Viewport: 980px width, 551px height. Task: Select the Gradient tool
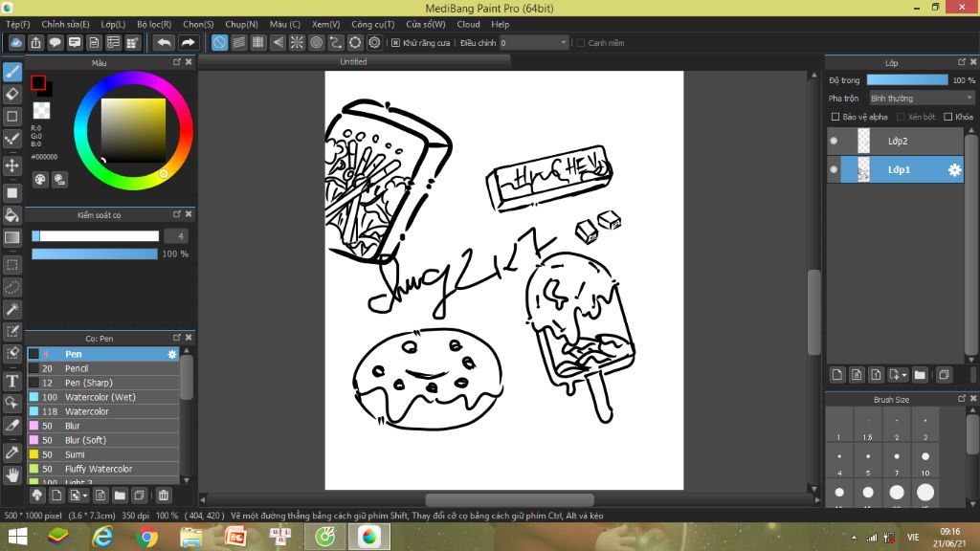pyautogui.click(x=12, y=237)
